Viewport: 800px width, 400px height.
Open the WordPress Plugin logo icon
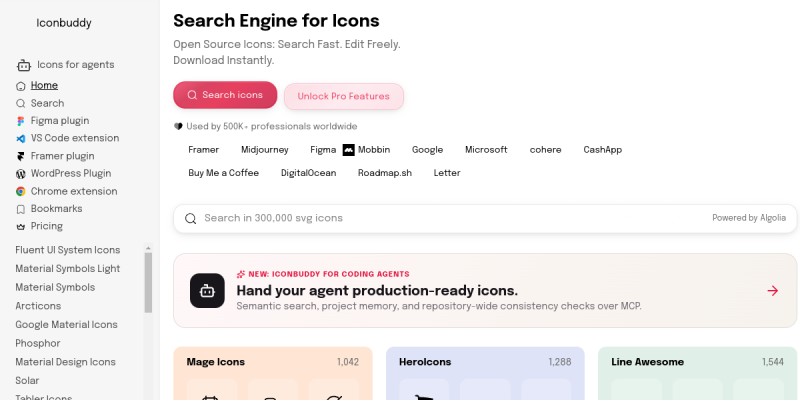click(20, 174)
